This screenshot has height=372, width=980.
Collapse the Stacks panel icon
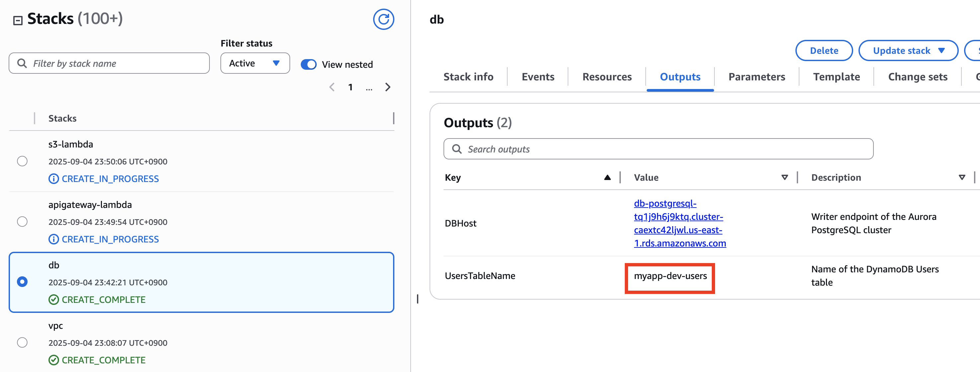coord(18,20)
